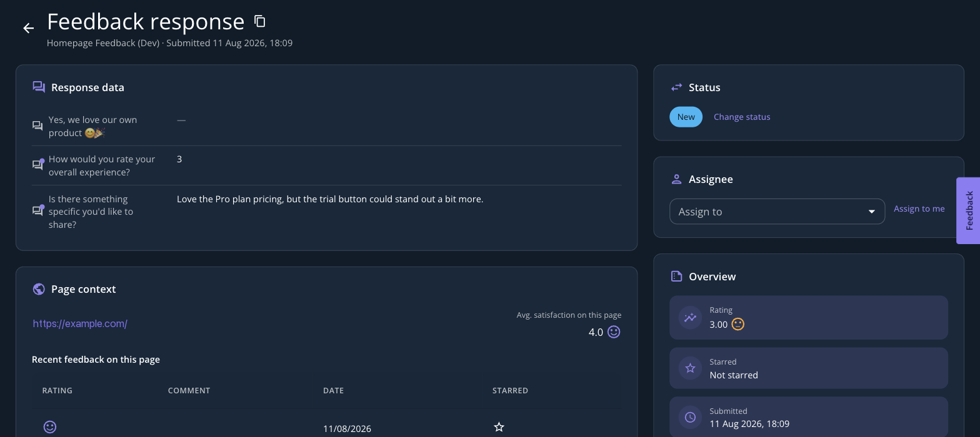The height and width of the screenshot is (437, 980).
Task: Click the icon beside 'Is there something specific'
Action: tap(38, 210)
